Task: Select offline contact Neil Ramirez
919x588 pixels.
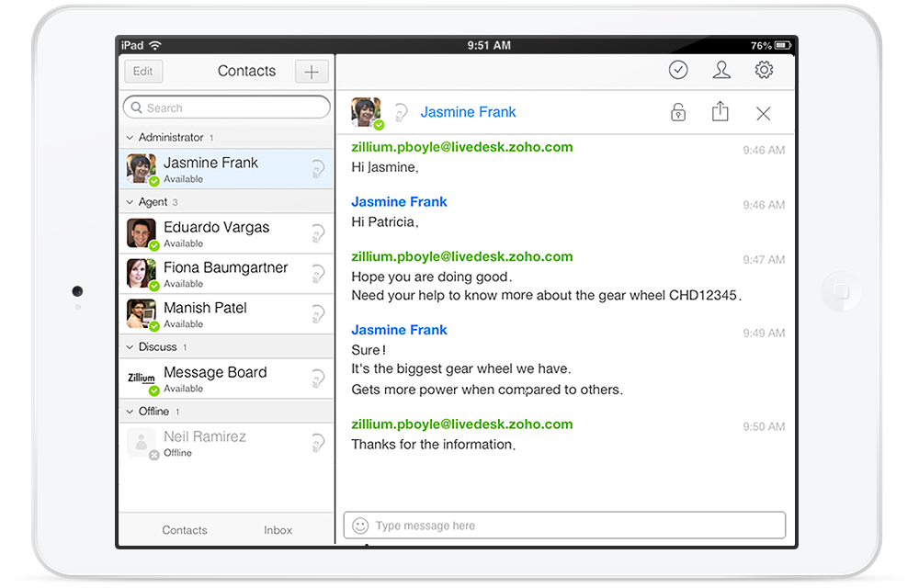Action: click(x=227, y=443)
